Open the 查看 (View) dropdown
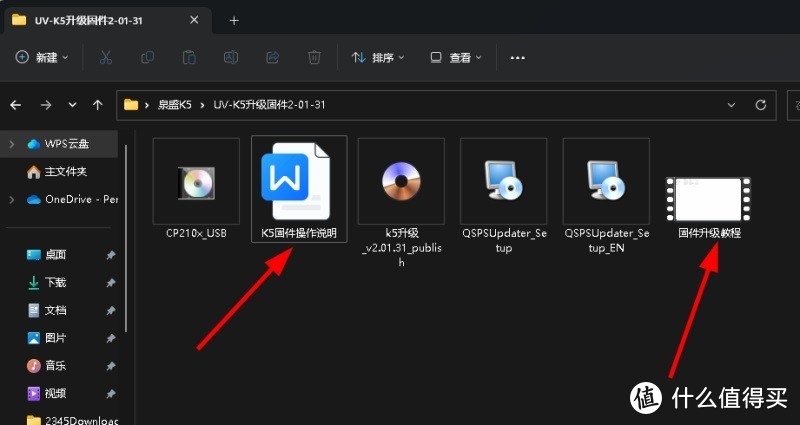Viewport: 800px width, 425px height. 456,58
